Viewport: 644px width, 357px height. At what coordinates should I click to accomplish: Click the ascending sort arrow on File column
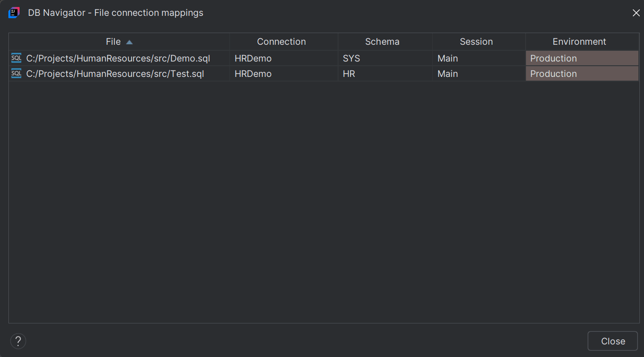(129, 41)
